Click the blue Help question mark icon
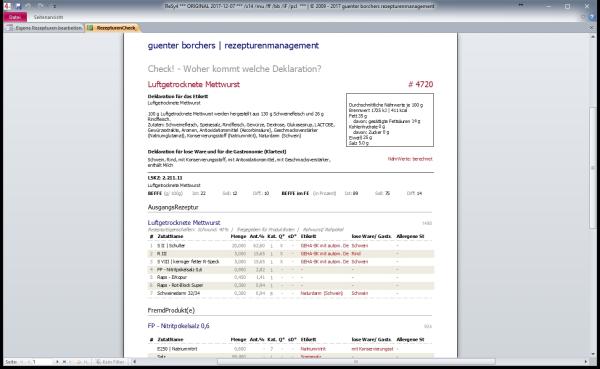The width and height of the screenshot is (600, 369). [x=592, y=17]
